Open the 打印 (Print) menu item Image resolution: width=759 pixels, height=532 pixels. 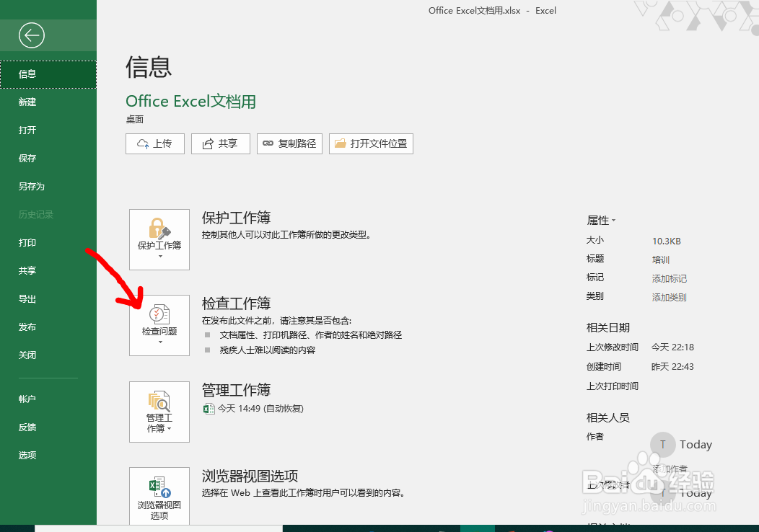[x=27, y=243]
